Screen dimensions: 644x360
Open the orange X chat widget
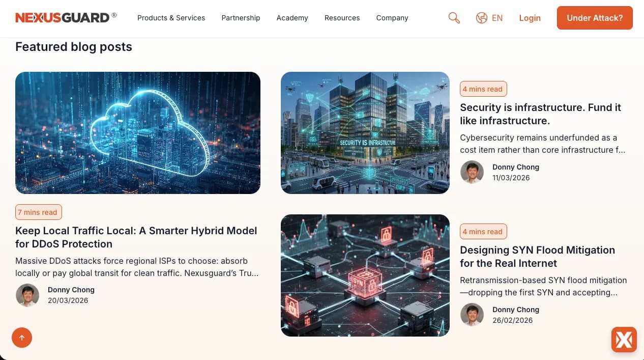(624, 340)
